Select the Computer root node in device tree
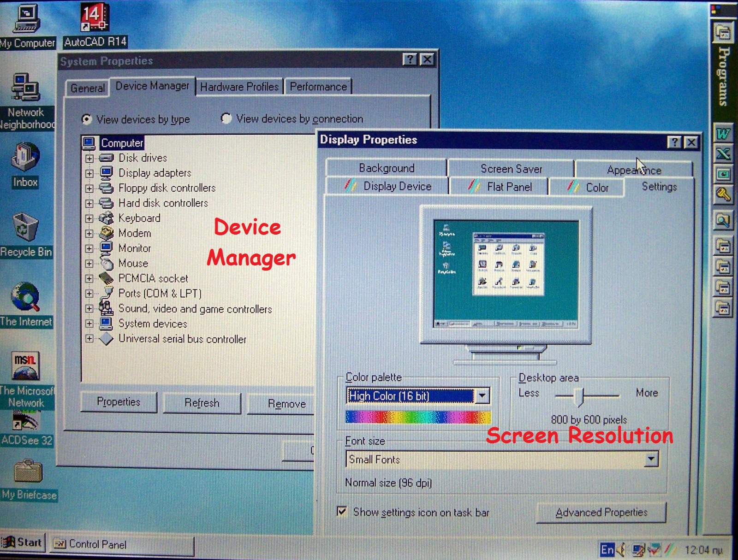738x560 pixels. pyautogui.click(x=122, y=143)
